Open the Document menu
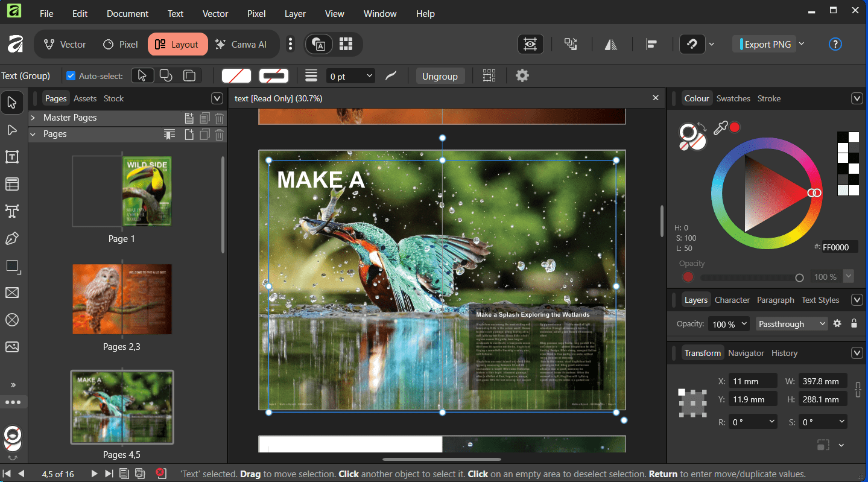868x482 pixels. click(127, 13)
